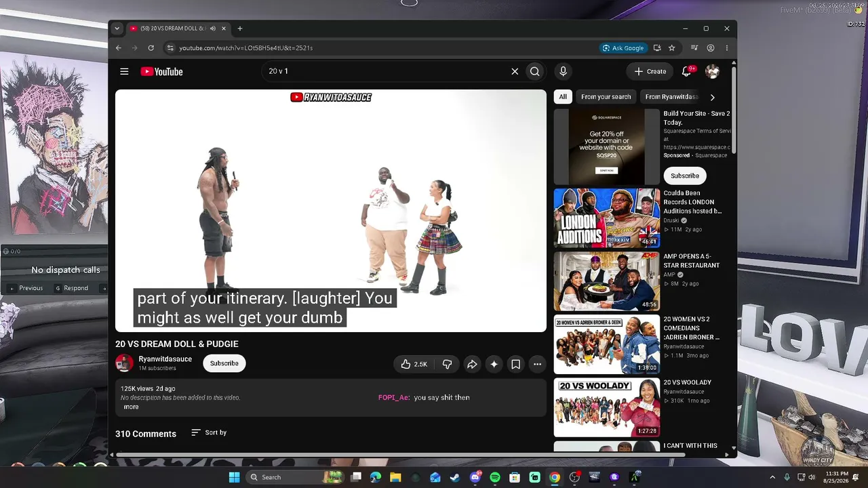Clear the YouTube search text
This screenshot has height=488, width=868.
(x=515, y=71)
